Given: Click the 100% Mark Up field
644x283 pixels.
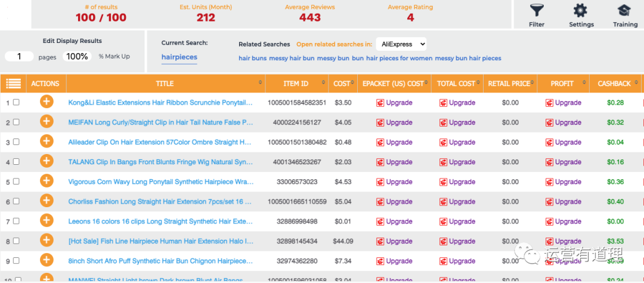Looking at the screenshot, I should 77,56.
